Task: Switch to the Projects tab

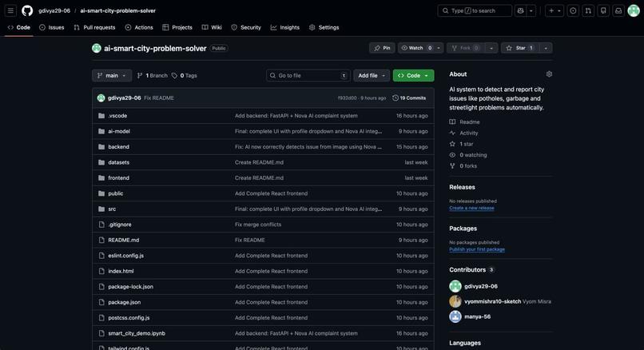Action: [x=177, y=27]
